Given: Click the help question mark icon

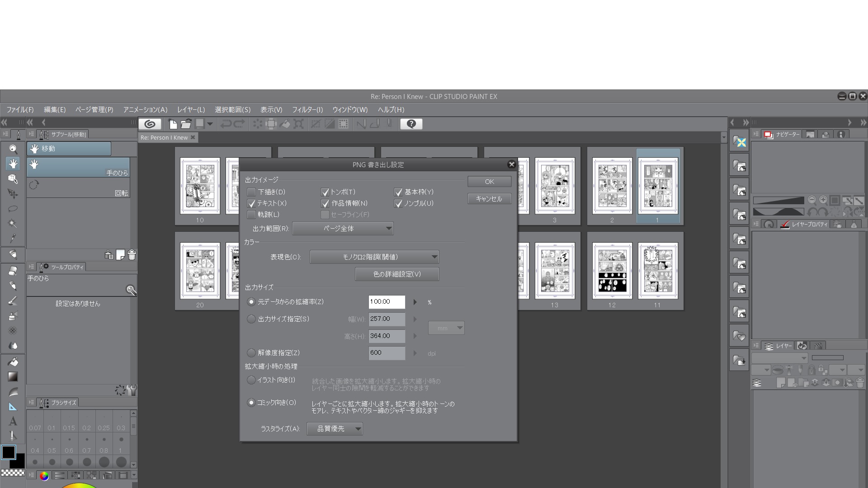Looking at the screenshot, I should [411, 124].
